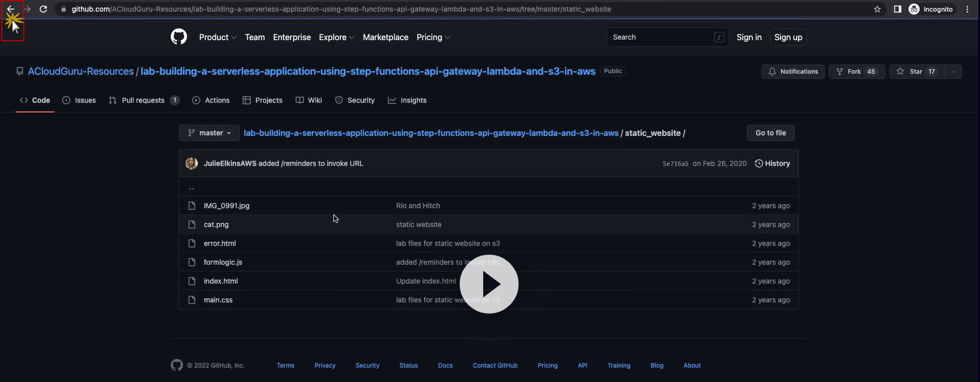Open the Terms footer link
Screen dimensions: 980x382
(x=286, y=366)
